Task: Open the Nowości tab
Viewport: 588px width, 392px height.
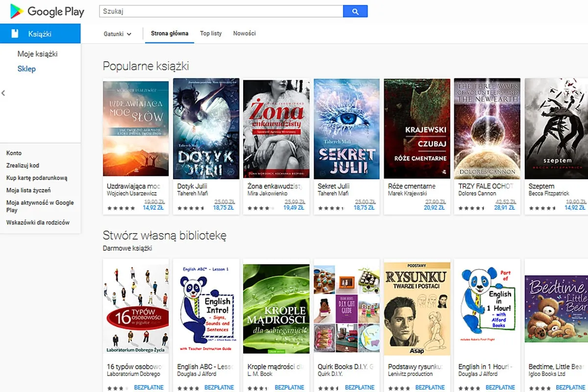Action: pyautogui.click(x=245, y=34)
